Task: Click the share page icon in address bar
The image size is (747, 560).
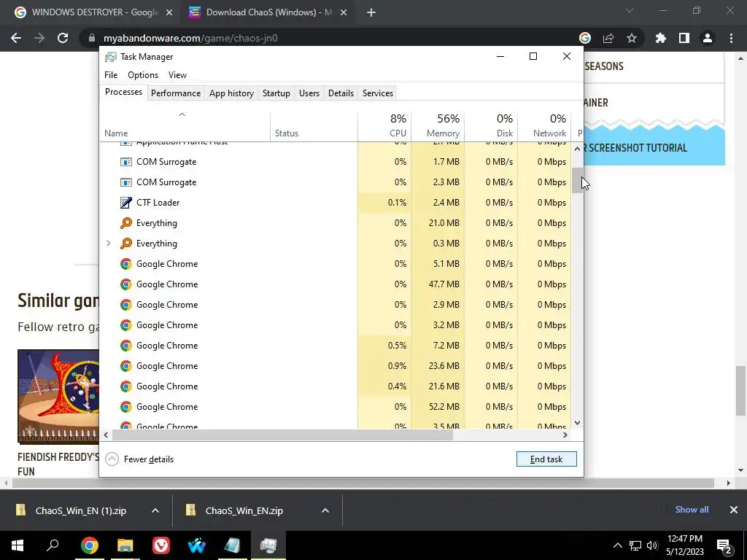Action: [608, 38]
